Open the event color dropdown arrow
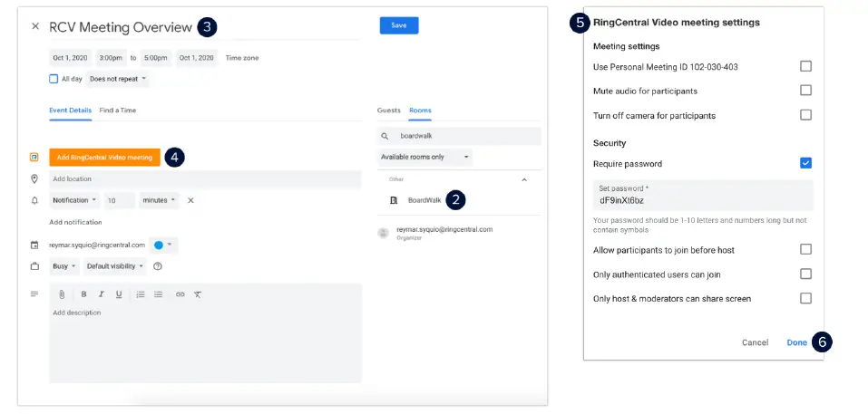Image resolution: width=868 pixels, height=414 pixels. click(170, 245)
